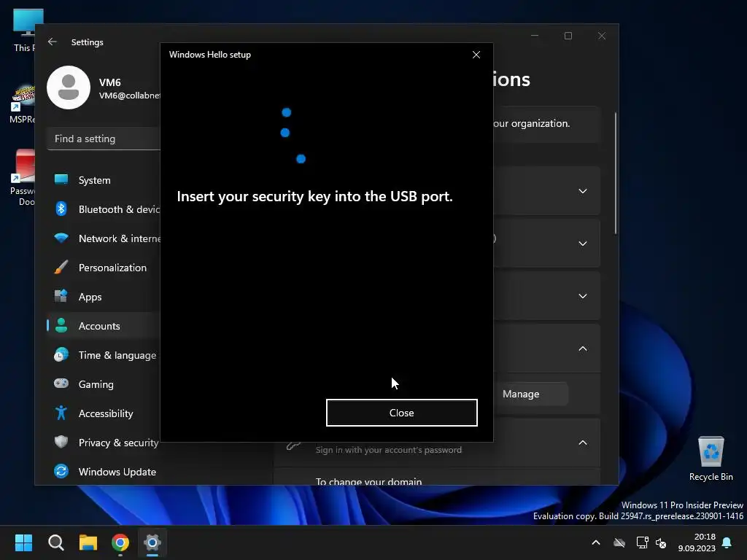
Task: Open Bluetooth & devices settings
Action: pos(104,209)
